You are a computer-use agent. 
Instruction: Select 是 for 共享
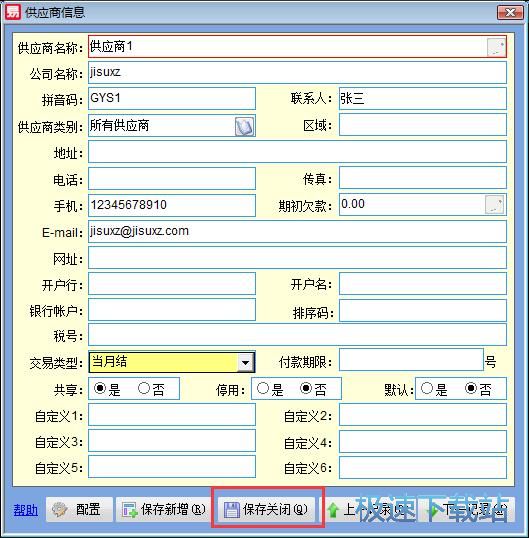(x=100, y=388)
